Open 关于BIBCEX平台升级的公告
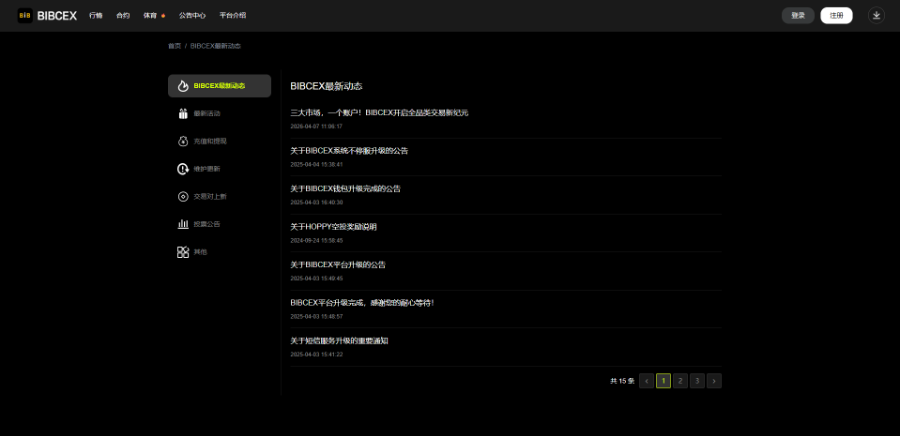 338,265
